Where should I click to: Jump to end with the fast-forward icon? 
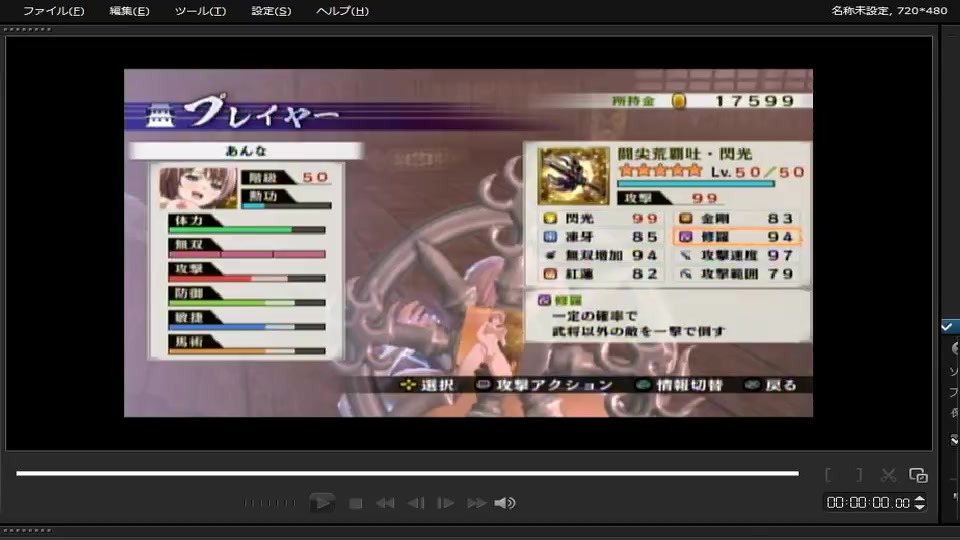476,503
